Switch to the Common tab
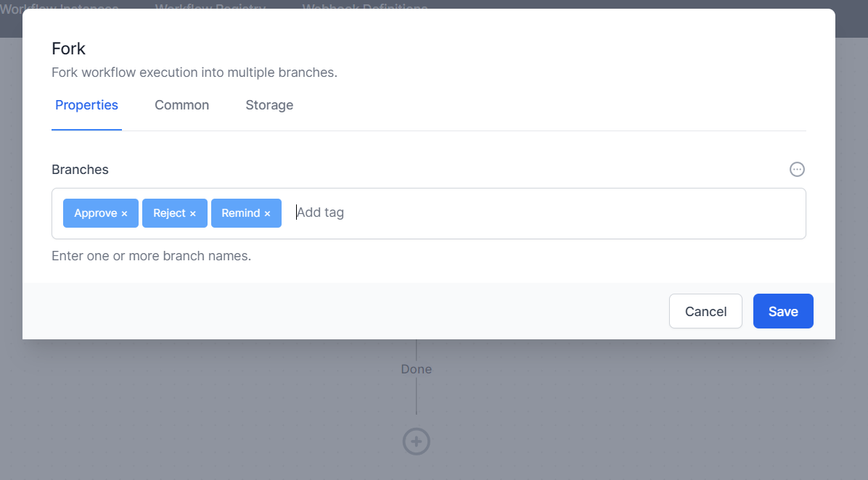The height and width of the screenshot is (480, 868). [x=181, y=105]
